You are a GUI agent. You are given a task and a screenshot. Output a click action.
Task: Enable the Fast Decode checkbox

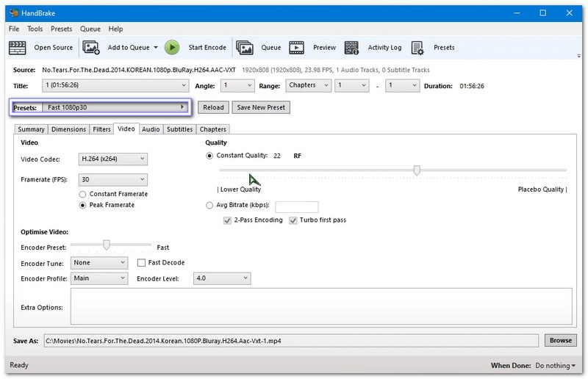pyautogui.click(x=142, y=263)
